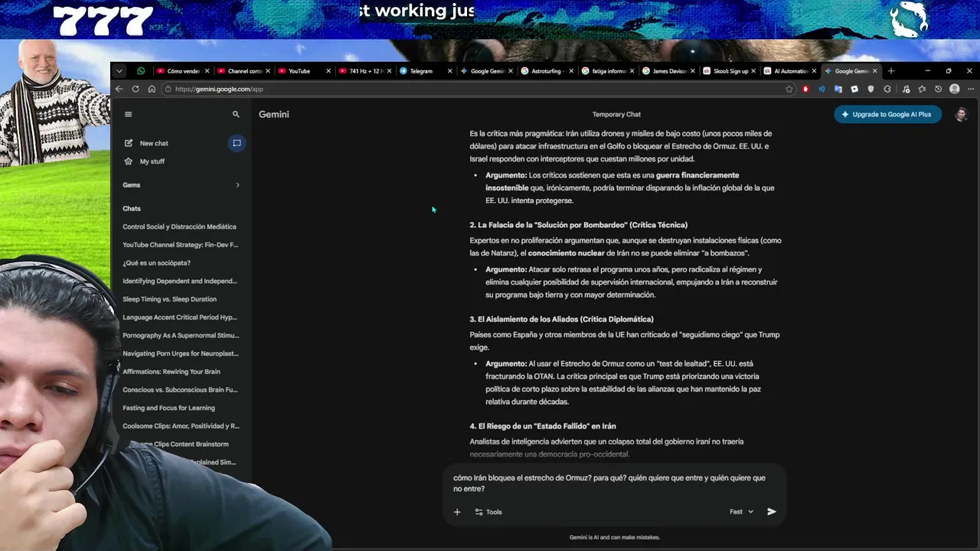Close the AI Automation tab

pyautogui.click(x=814, y=71)
